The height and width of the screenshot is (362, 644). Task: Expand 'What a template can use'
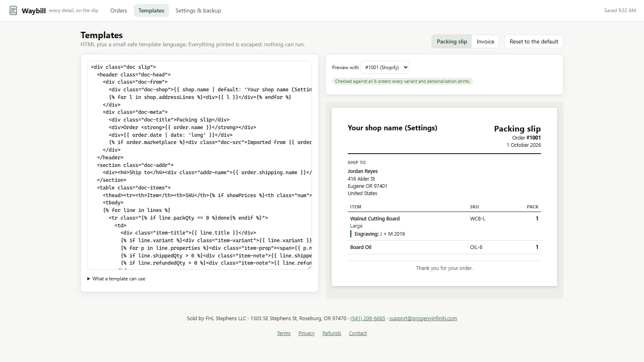coord(116,279)
